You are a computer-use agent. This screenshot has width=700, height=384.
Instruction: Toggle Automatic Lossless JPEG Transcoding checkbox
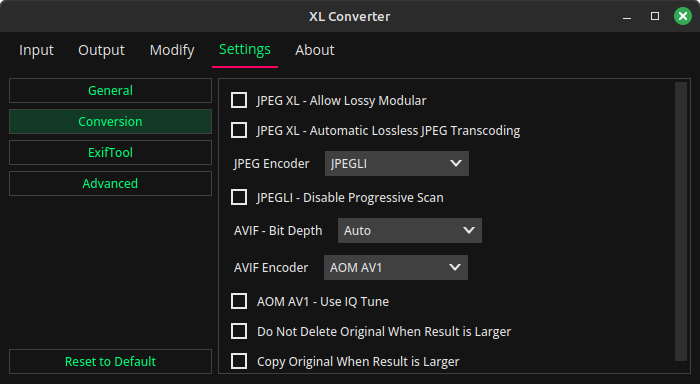pyautogui.click(x=239, y=130)
